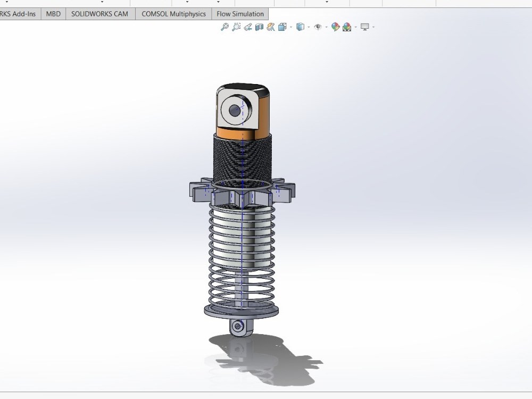Open the 3D Drawing View tool
Screen dimensions: 532x399
(270, 27)
